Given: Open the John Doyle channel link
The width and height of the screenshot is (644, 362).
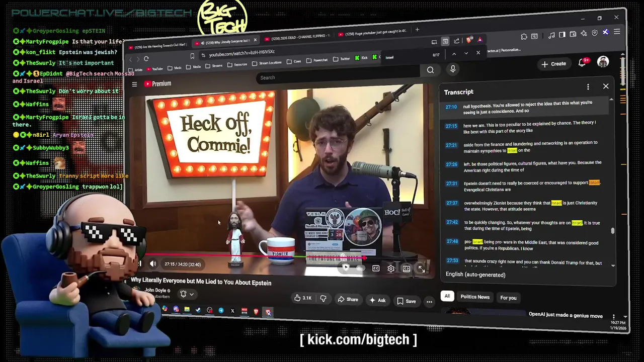Looking at the screenshot, I should 155,290.
